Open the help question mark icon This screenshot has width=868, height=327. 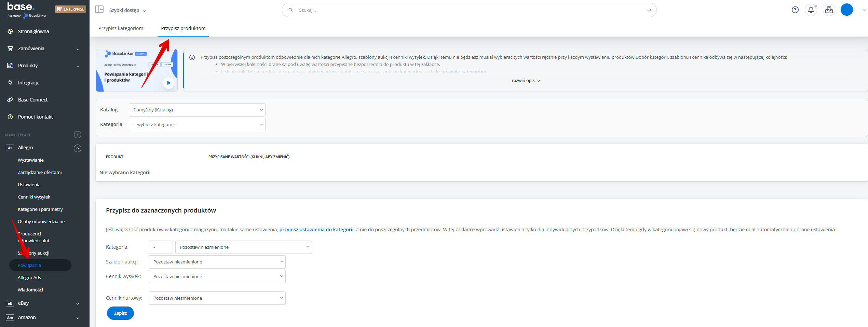click(795, 10)
